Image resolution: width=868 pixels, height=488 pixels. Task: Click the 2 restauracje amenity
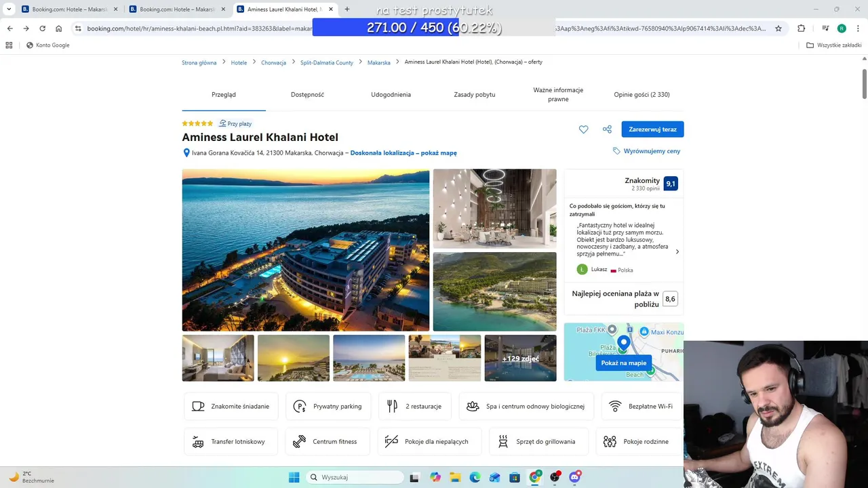415,407
